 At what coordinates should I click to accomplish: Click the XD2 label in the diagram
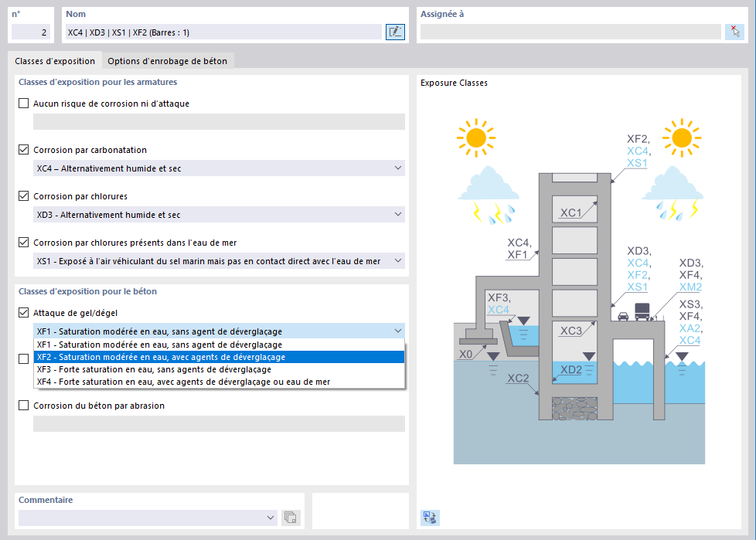coord(570,369)
